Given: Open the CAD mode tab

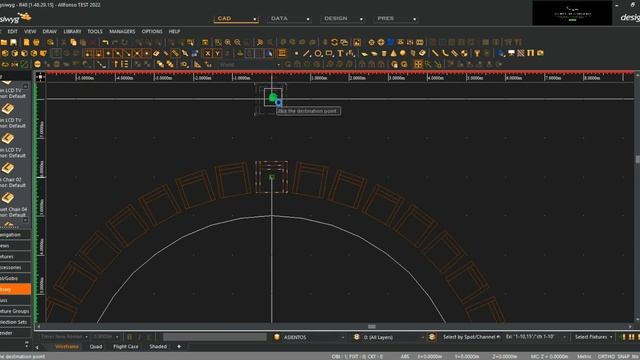Looking at the screenshot, I should pyautogui.click(x=224, y=18).
